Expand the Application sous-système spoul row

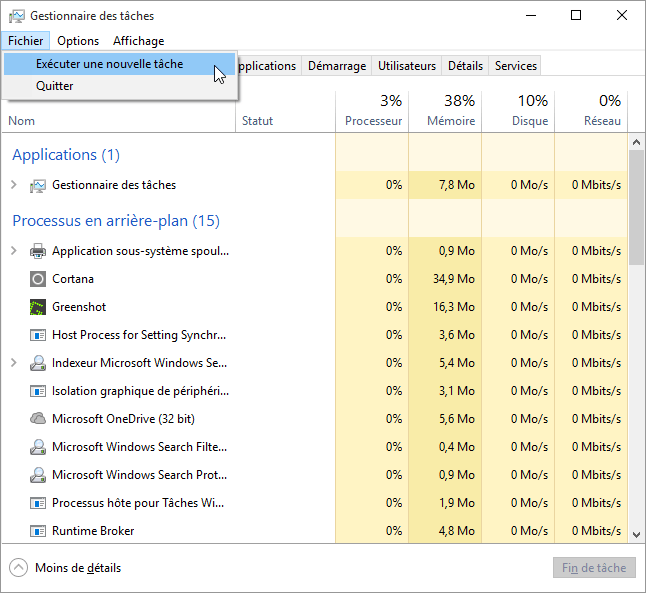tap(14, 251)
